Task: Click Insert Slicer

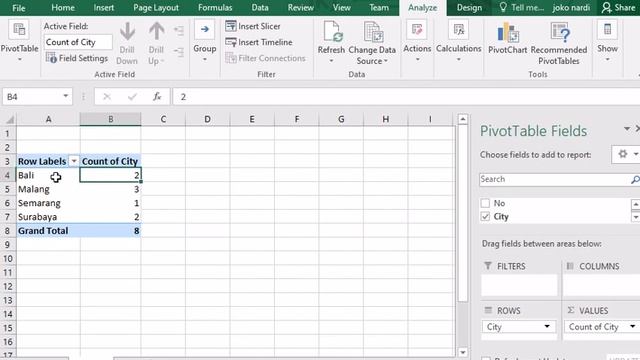Action: click(x=253, y=26)
